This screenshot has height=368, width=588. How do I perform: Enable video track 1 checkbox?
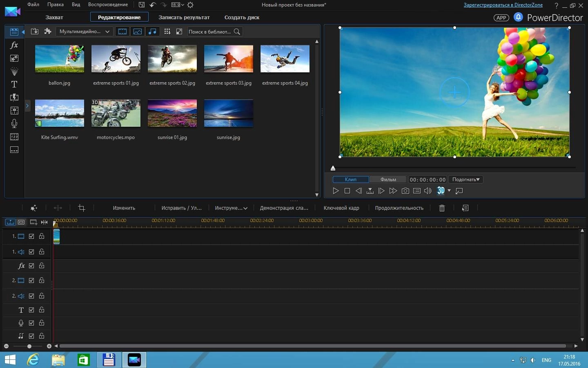tap(31, 236)
